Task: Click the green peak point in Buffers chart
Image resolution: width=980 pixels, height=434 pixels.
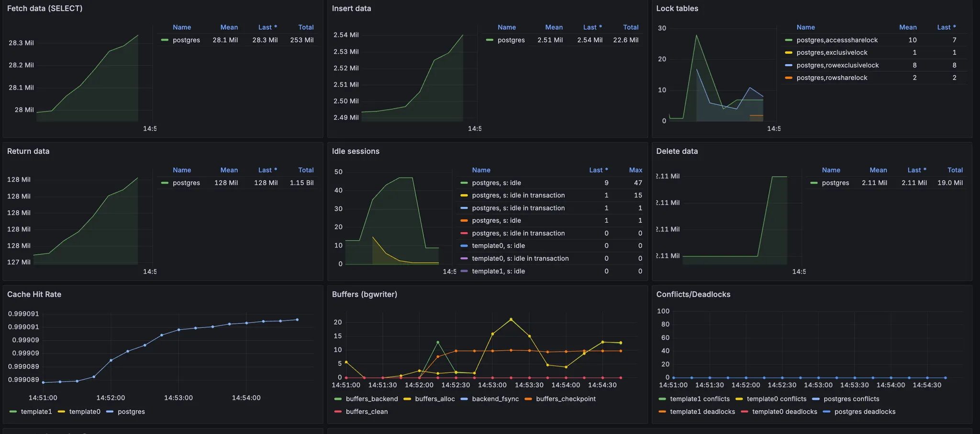Action: coord(438,342)
